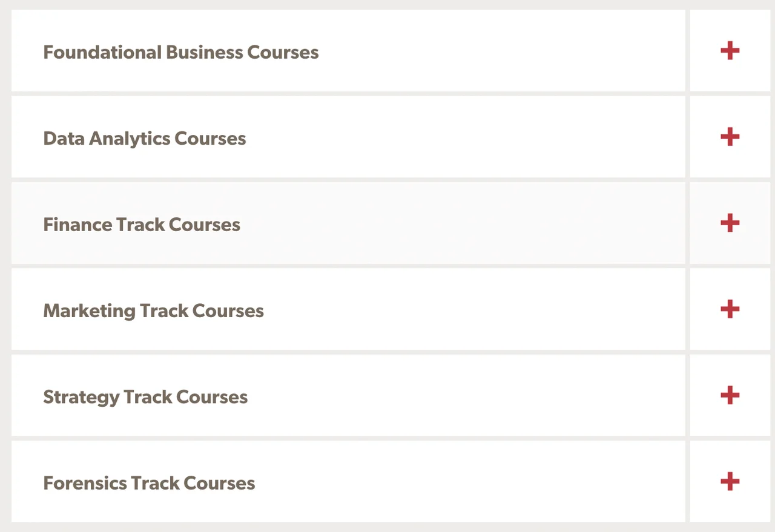This screenshot has height=532, width=775.
Task: Select the 'Data Analytics Courses' title text
Action: 144,139
